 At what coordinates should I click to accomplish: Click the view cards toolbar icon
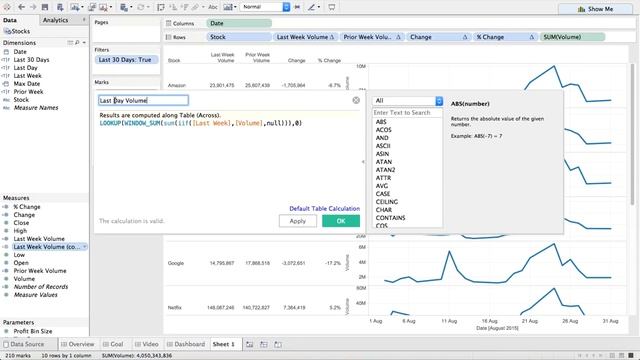click(228, 7)
